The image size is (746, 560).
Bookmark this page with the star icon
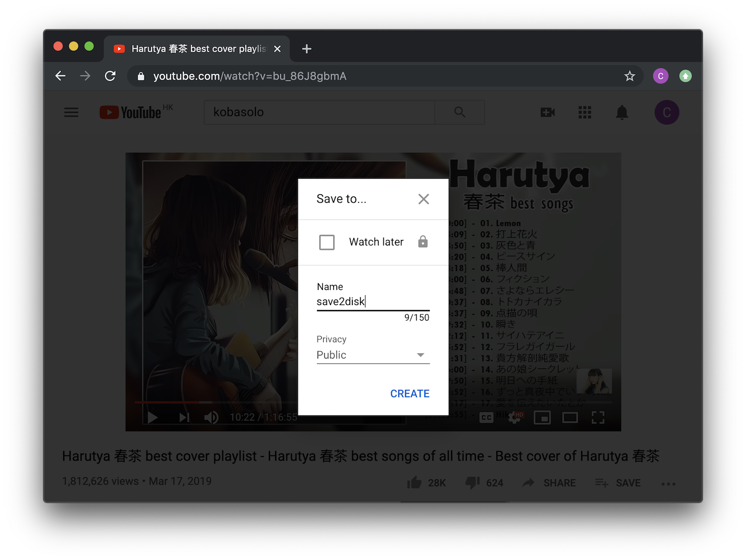[x=629, y=76]
